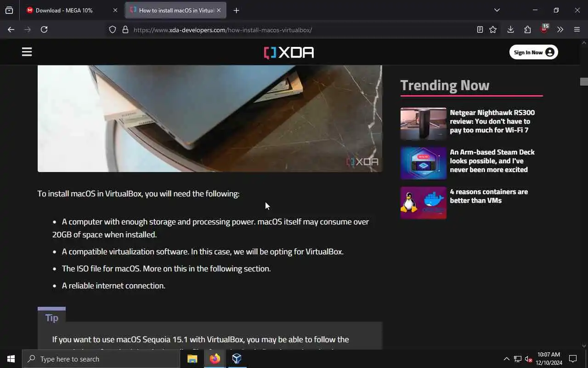The width and height of the screenshot is (588, 368).
Task: Click the Tip box label
Action: [x=51, y=317]
